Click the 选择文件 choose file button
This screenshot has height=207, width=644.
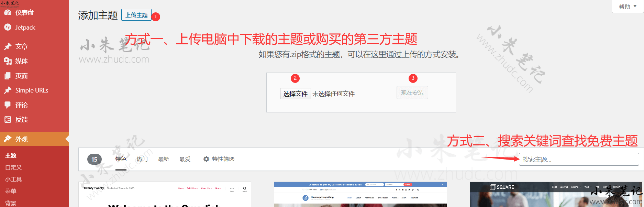[x=295, y=94]
